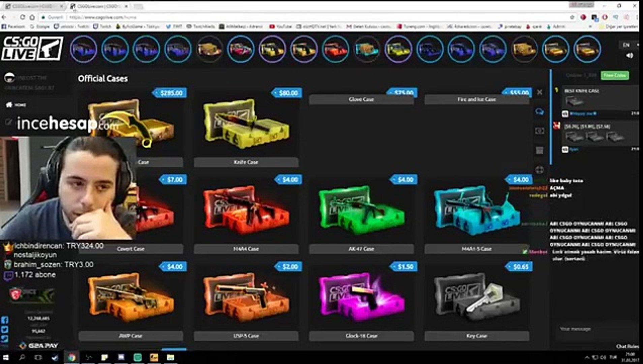This screenshot has height=364, width=643.
Task: Click the orange AWP case image
Action: tap(131, 298)
